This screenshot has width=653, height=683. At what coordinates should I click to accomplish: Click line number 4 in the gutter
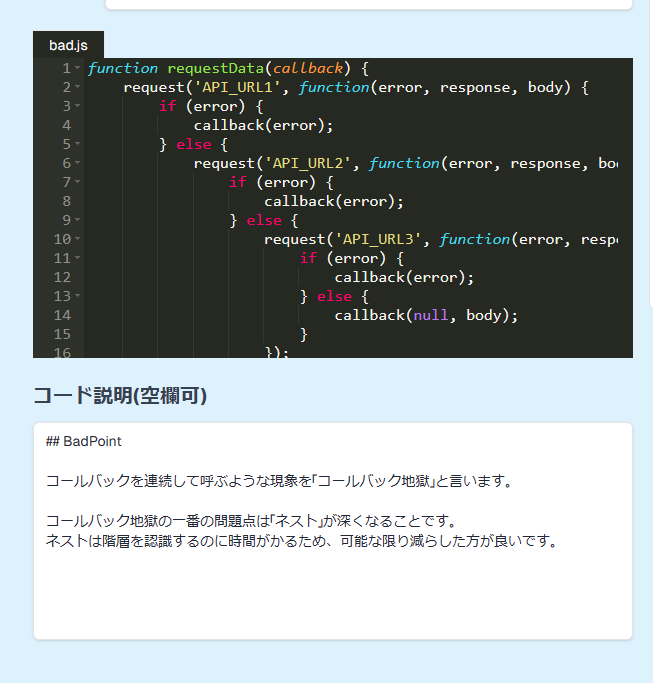(67, 125)
